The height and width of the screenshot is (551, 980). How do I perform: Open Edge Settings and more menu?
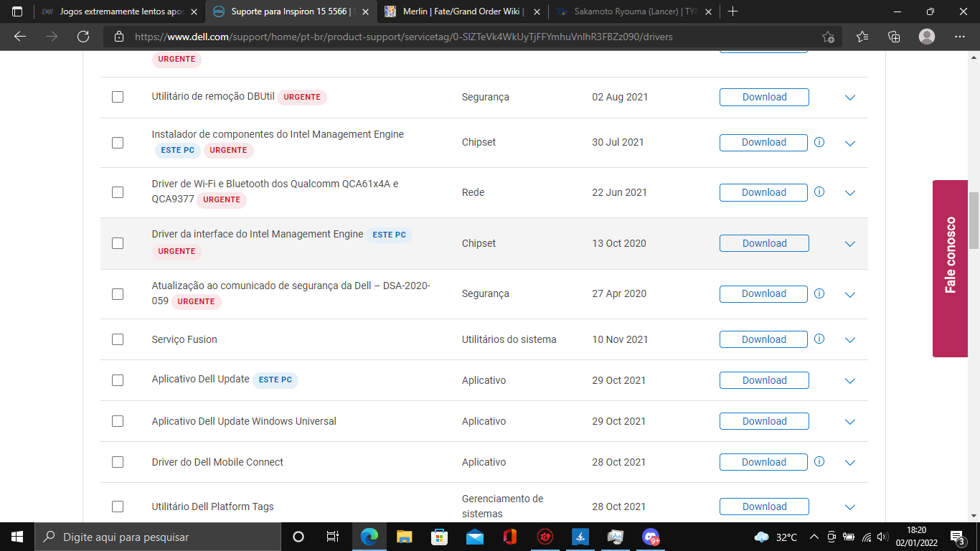(x=960, y=37)
